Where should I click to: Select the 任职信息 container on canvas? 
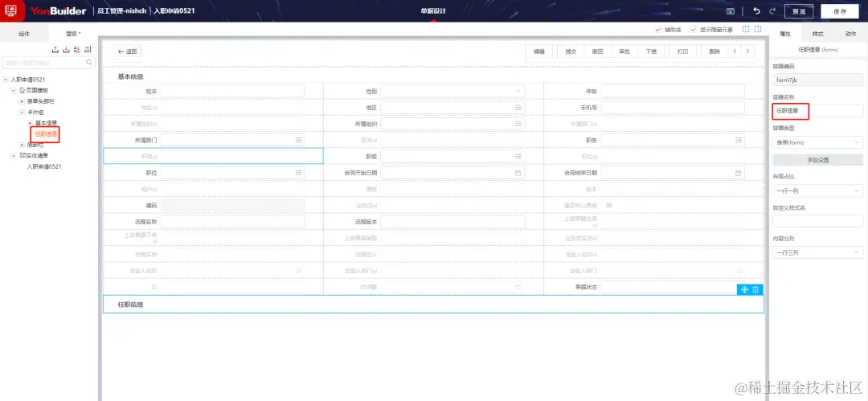pyautogui.click(x=433, y=304)
